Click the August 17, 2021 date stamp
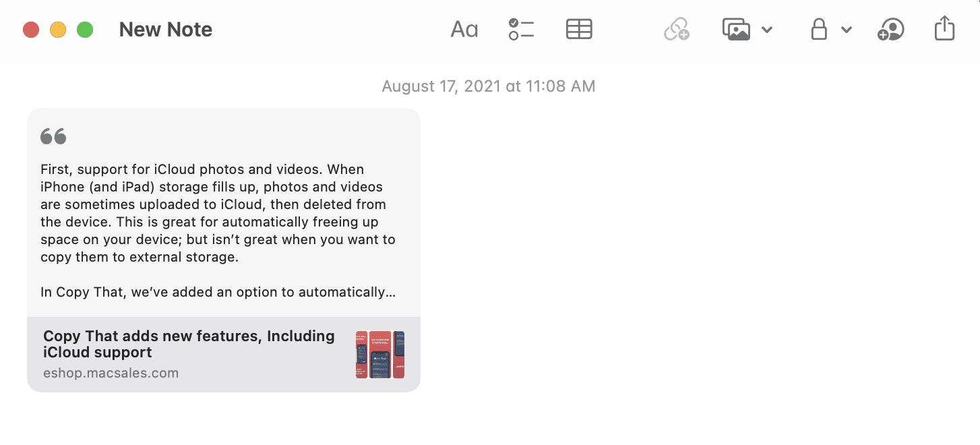The width and height of the screenshot is (980, 445). pos(489,86)
